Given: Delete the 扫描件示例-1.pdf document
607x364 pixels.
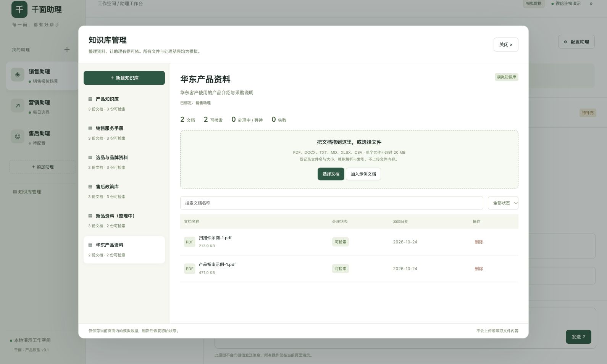Looking at the screenshot, I should click(479, 242).
